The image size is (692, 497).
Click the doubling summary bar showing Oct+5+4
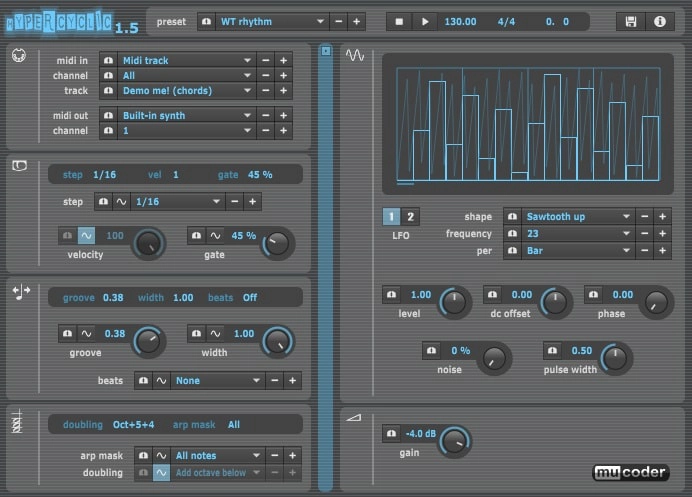175,425
